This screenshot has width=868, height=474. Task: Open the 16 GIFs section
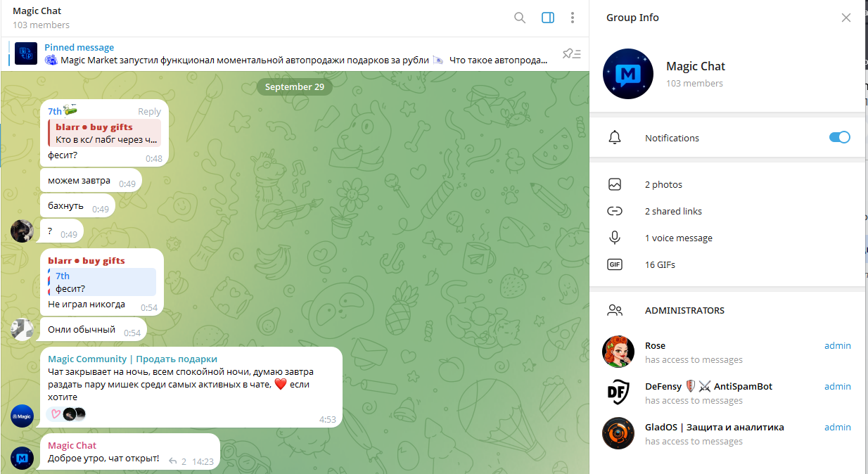pos(660,265)
